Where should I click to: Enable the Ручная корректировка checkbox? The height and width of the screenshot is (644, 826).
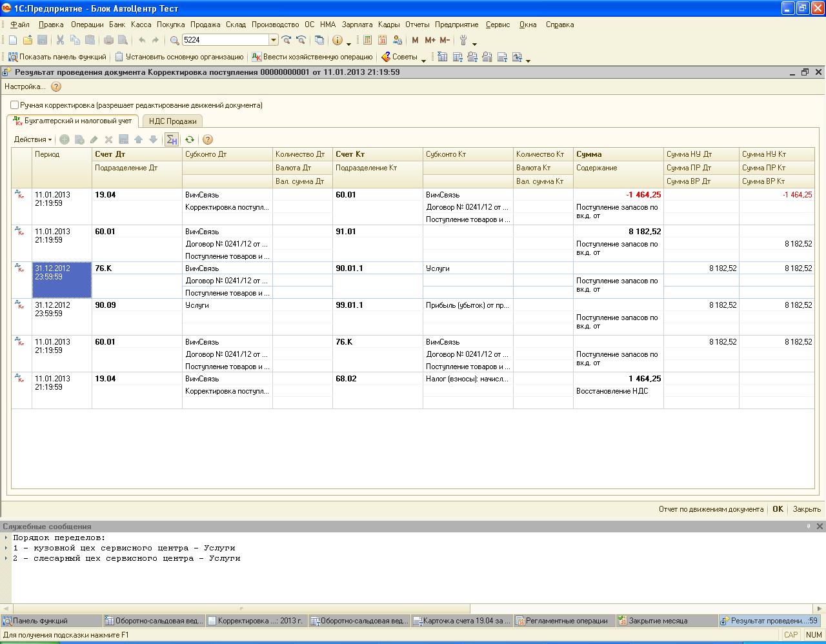point(15,105)
